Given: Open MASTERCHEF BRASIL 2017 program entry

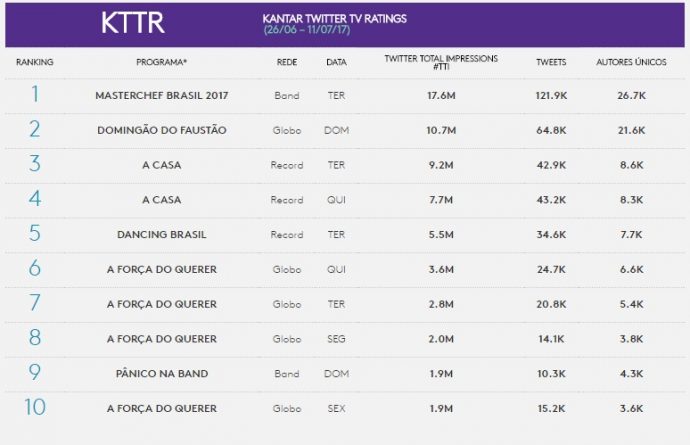Looking at the screenshot, I should coord(162,96).
